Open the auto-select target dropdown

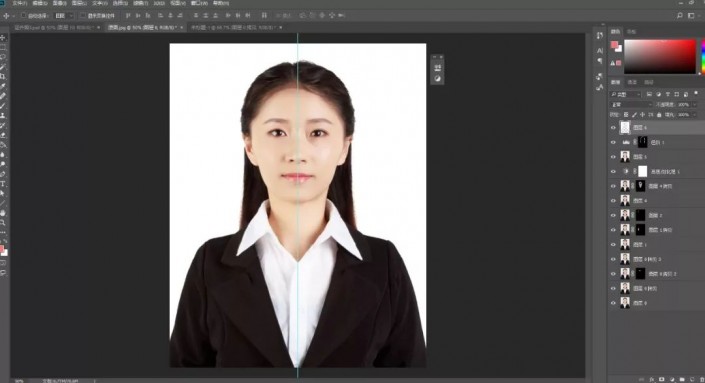pyautogui.click(x=64, y=15)
